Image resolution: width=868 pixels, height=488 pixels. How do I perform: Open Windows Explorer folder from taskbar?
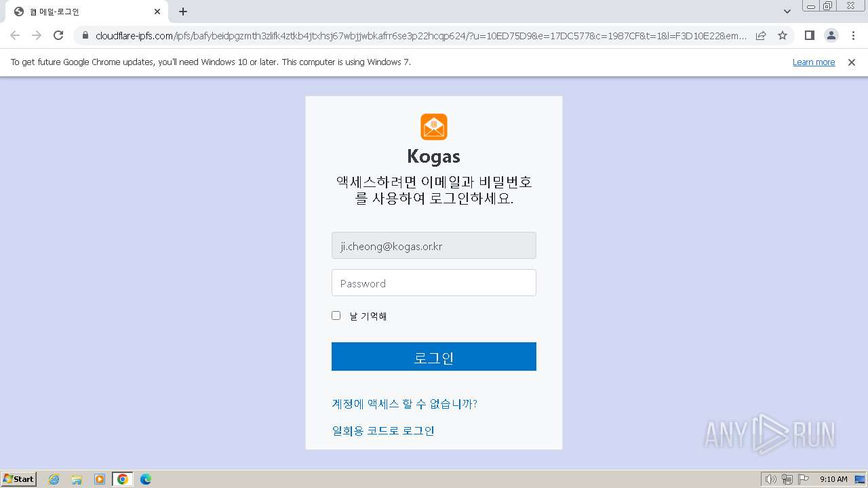77,479
